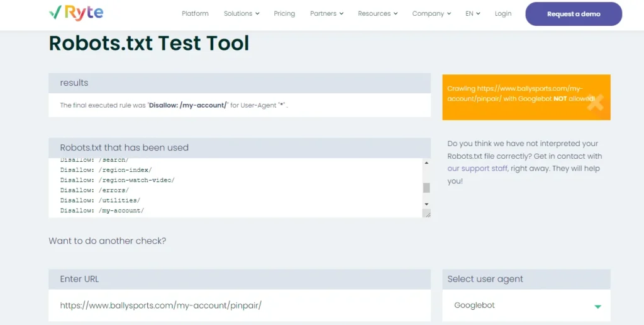Image resolution: width=644 pixels, height=325 pixels.
Task: Expand the Resources dropdown menu
Action: pos(377,14)
